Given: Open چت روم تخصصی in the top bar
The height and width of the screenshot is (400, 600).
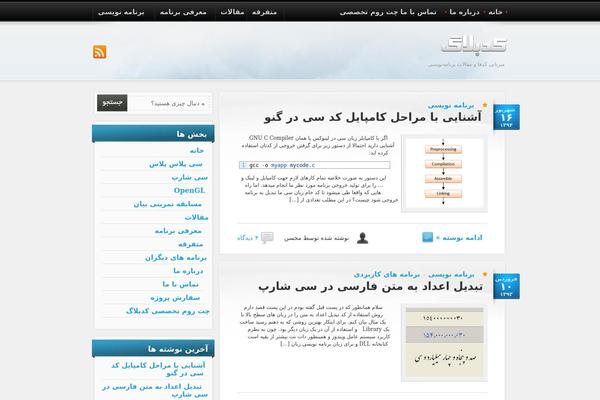Looking at the screenshot, I should pos(369,12).
